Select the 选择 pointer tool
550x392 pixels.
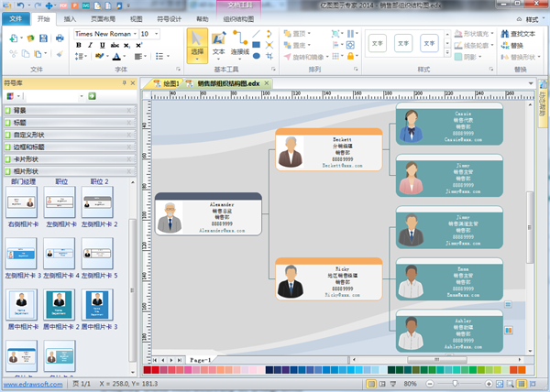coord(197,43)
